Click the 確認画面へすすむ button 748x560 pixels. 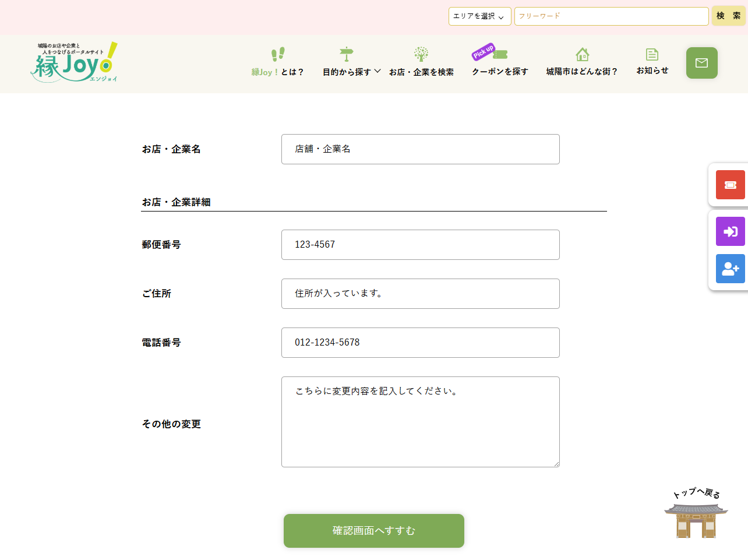pyautogui.click(x=373, y=531)
